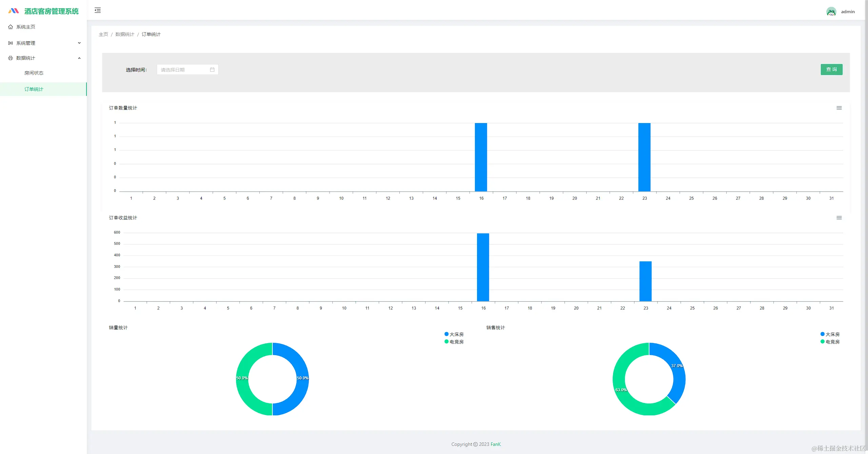Click the admin avatar image
This screenshot has width=868, height=454.
coord(831,12)
